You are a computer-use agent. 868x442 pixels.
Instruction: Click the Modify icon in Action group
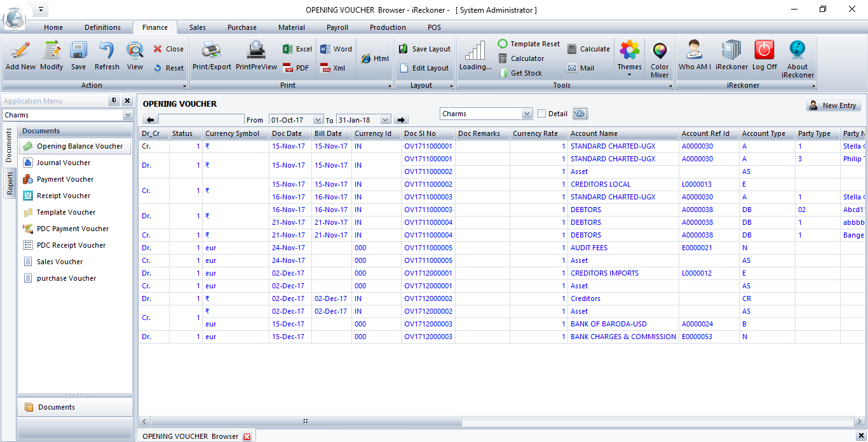pos(51,51)
